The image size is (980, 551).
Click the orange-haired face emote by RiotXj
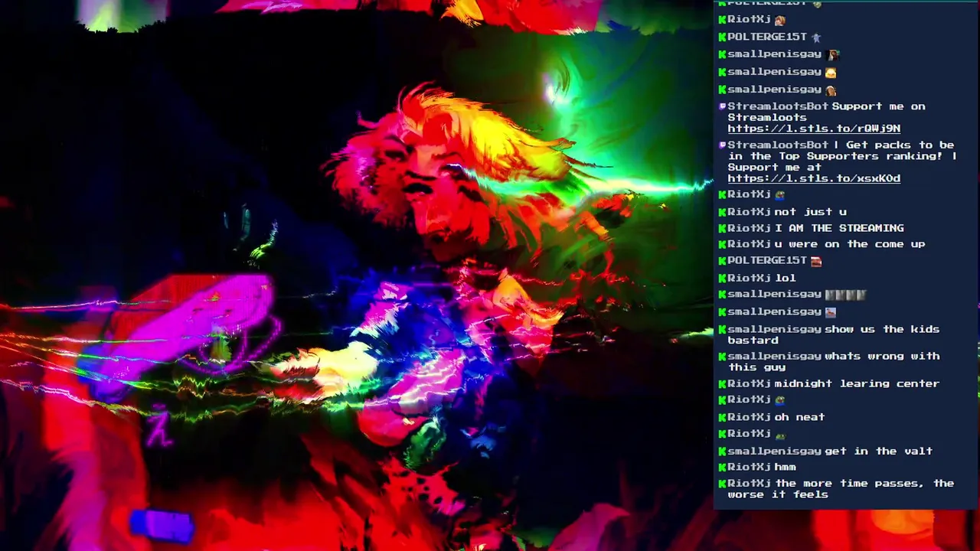pos(779,21)
